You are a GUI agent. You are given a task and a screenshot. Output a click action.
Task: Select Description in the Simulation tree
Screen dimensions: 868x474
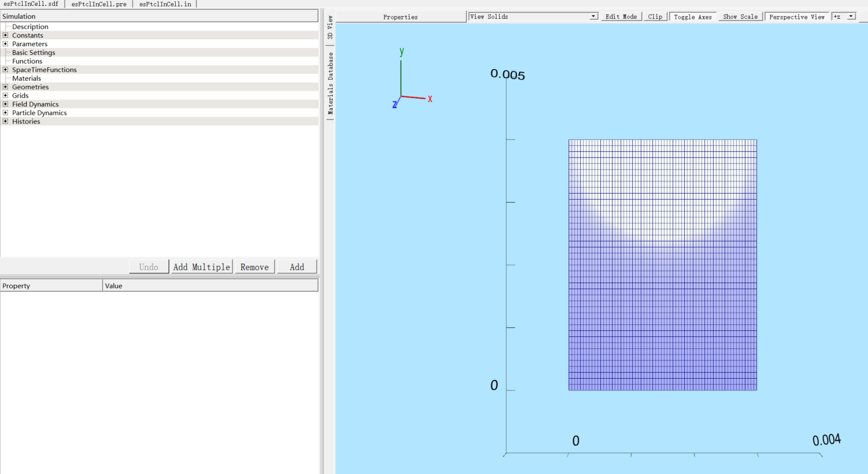30,26
